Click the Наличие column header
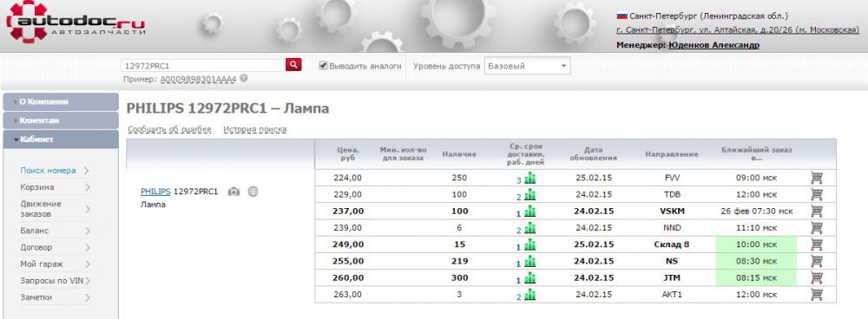 click(x=459, y=154)
